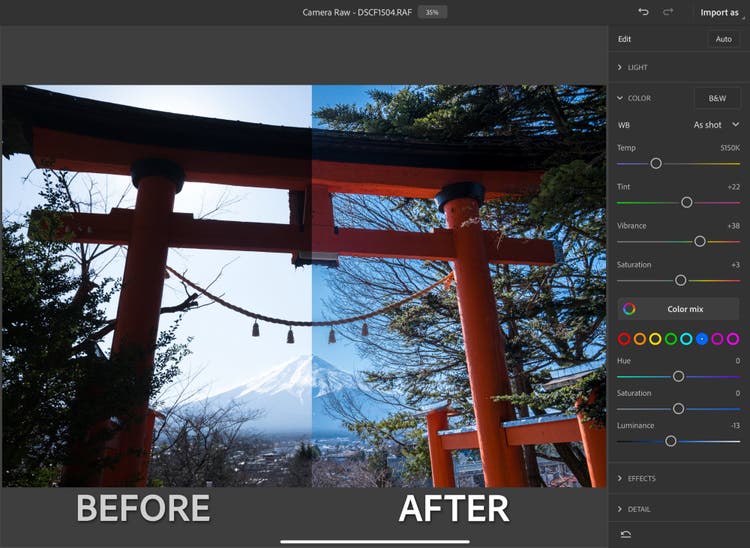
Task: Click the Import as button
Action: pyautogui.click(x=719, y=12)
